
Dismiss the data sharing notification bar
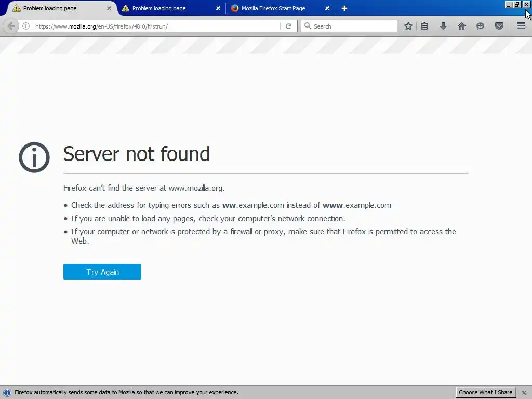(524, 393)
